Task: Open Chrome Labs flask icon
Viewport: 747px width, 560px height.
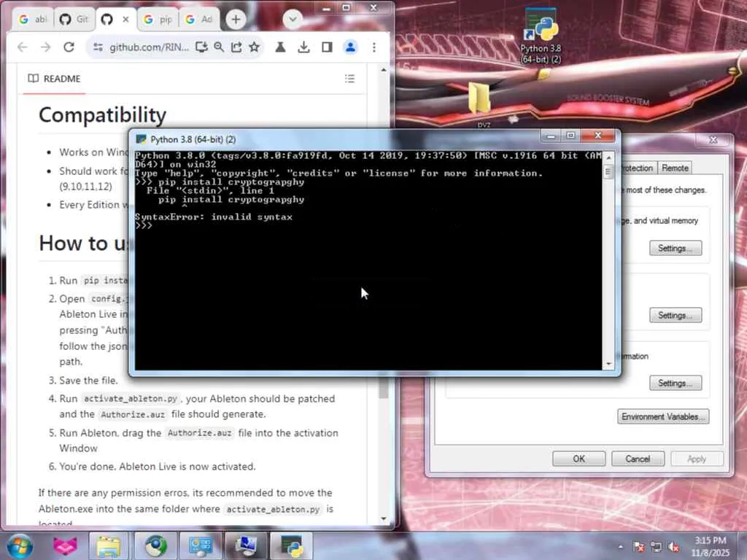Action: click(x=281, y=47)
